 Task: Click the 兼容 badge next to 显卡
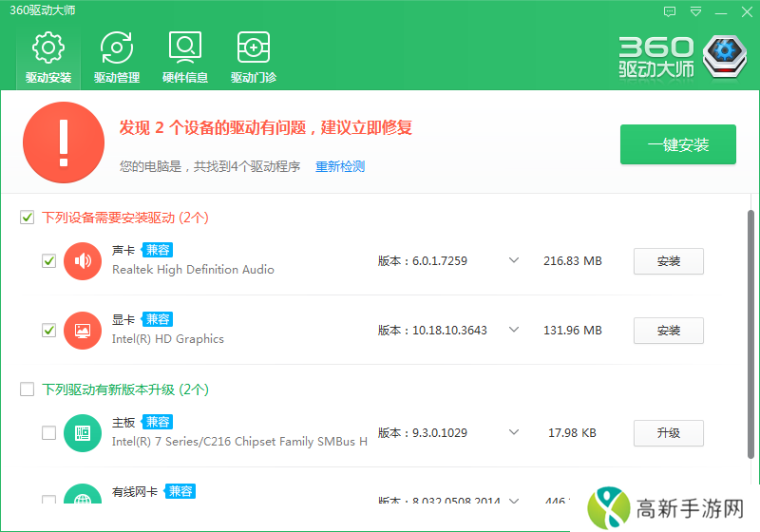pos(158,319)
